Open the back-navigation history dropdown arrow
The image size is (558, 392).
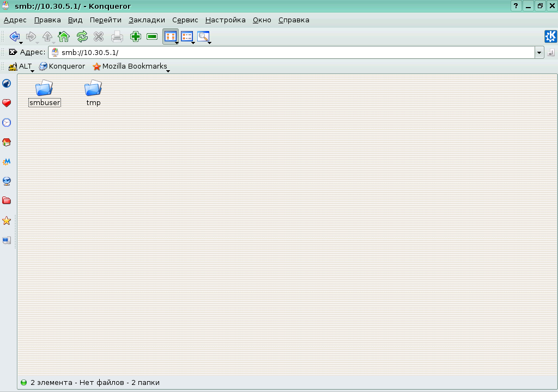[x=22, y=41]
